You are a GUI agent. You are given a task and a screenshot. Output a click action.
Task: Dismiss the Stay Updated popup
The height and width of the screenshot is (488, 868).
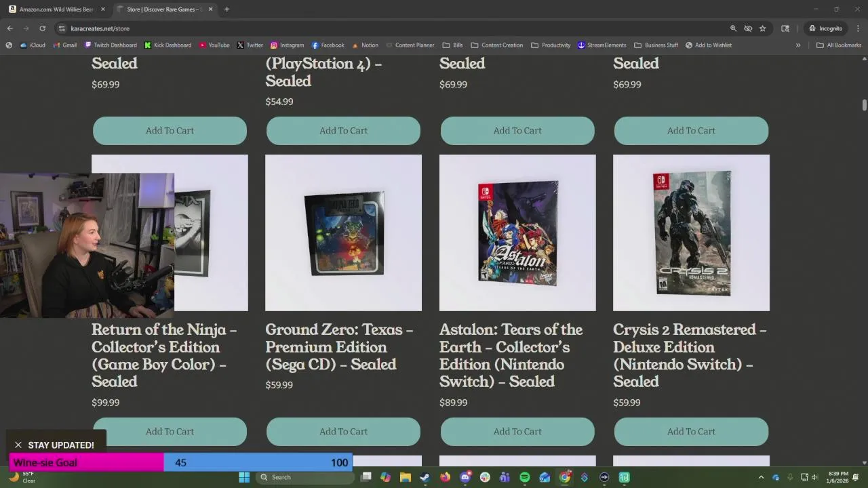click(18, 445)
